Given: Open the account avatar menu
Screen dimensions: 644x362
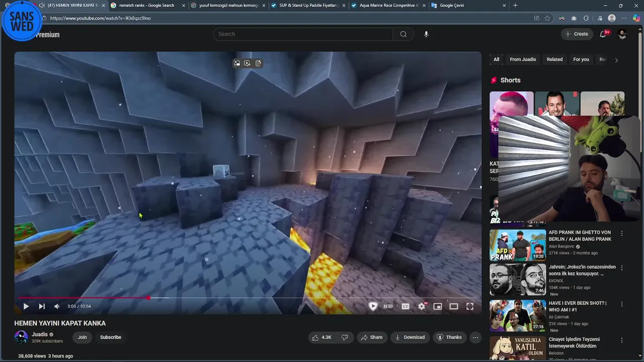Looking at the screenshot, I should pyautogui.click(x=622, y=34).
